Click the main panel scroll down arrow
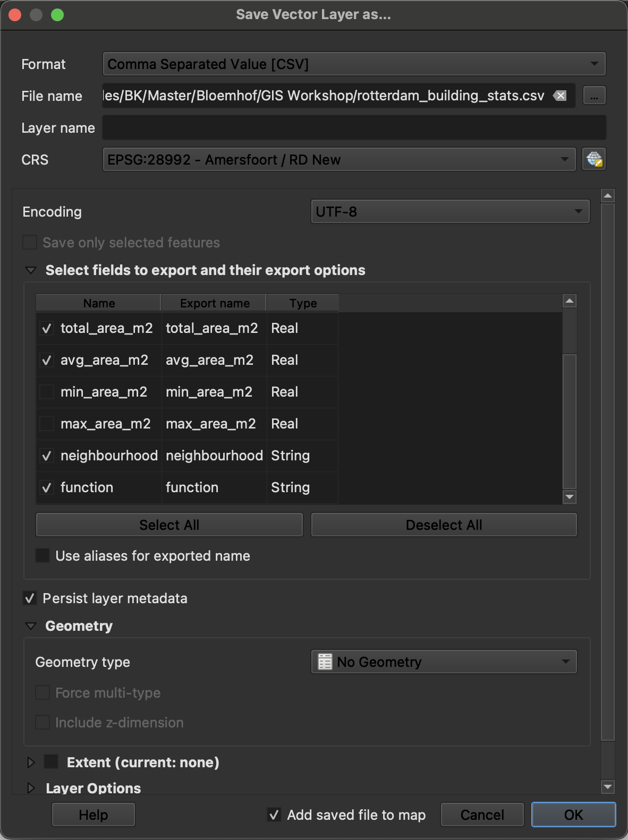 (x=608, y=786)
